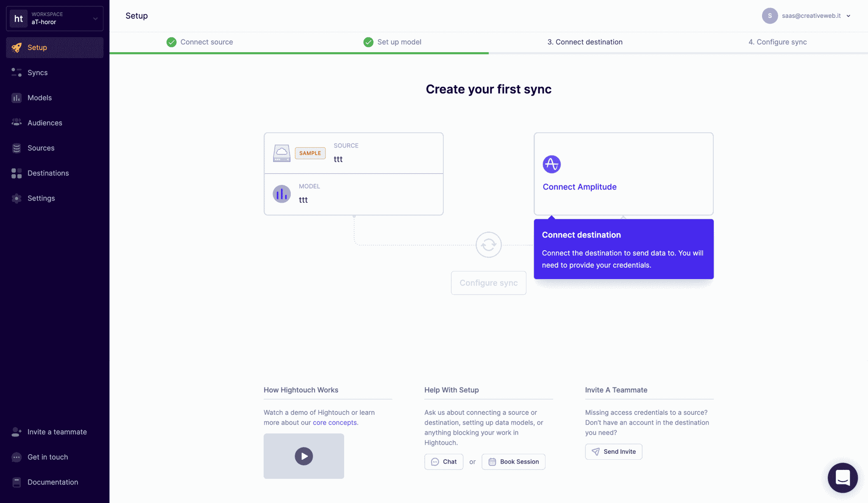Click the Chat support option
The width and height of the screenshot is (868, 503).
coord(444,462)
